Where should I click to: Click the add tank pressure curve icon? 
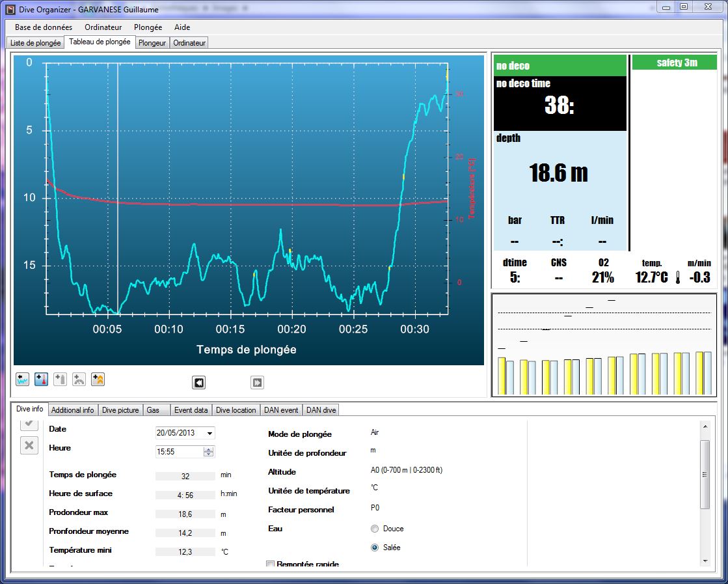click(61, 380)
